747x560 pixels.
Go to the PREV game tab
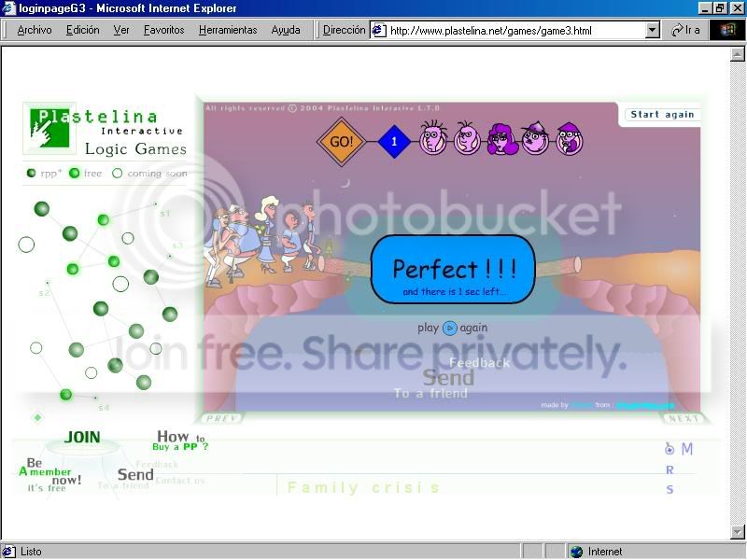pos(221,418)
